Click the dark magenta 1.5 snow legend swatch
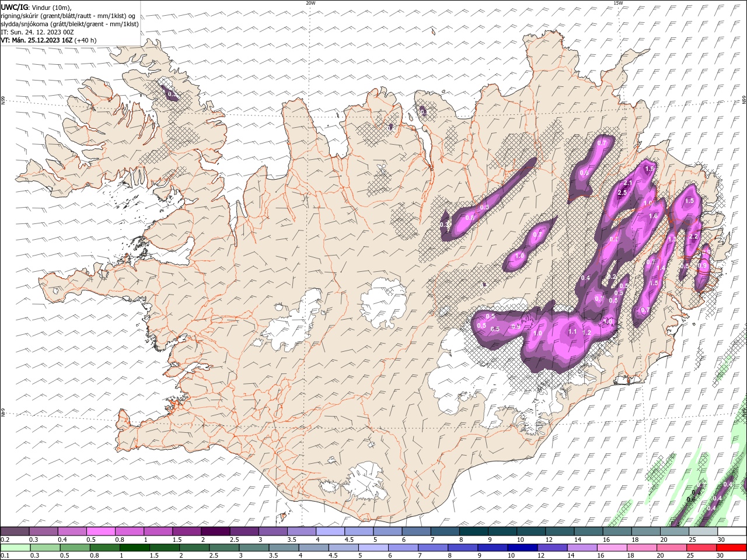Image resolution: width=747 pixels, height=560 pixels. (187, 531)
